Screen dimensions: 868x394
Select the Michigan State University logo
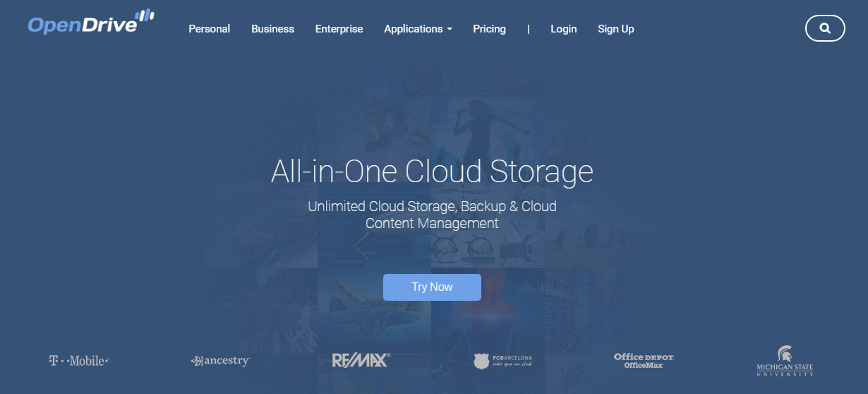point(784,362)
